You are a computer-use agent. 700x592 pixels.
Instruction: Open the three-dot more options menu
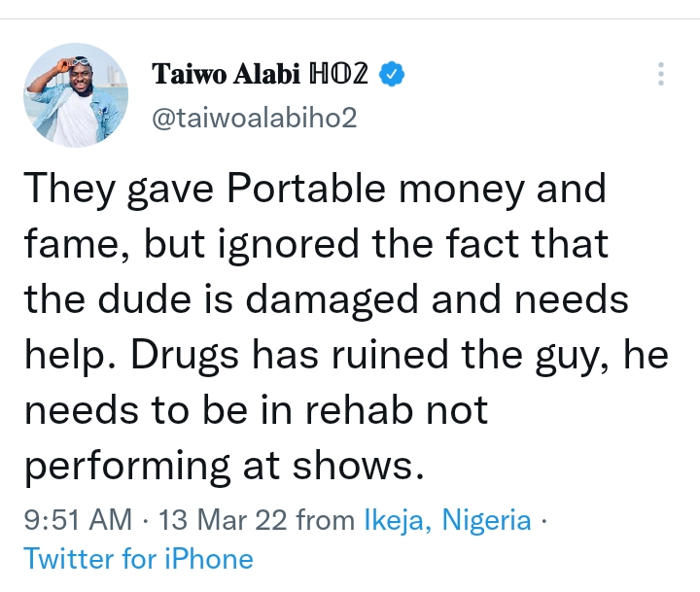(x=662, y=75)
